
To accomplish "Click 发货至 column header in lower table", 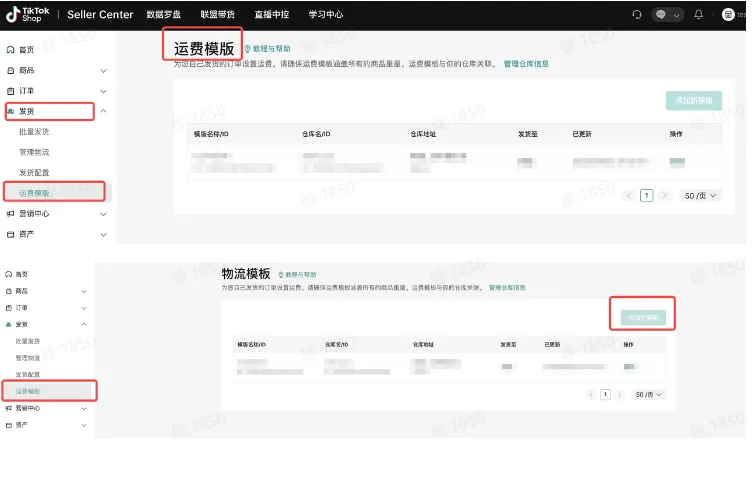I will pyautogui.click(x=508, y=345).
